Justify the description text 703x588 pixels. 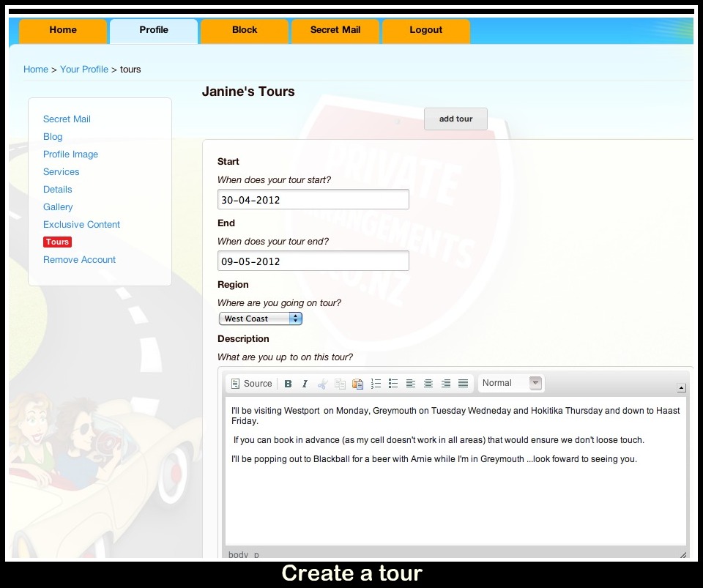(463, 384)
